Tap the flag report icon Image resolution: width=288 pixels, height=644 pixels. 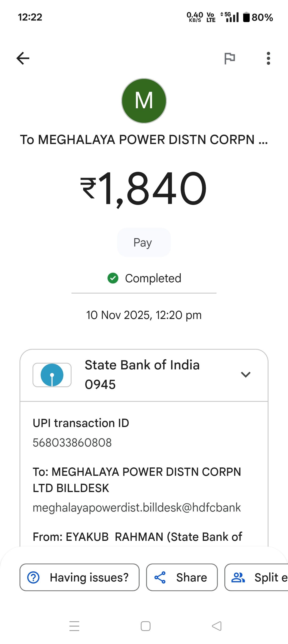click(229, 59)
